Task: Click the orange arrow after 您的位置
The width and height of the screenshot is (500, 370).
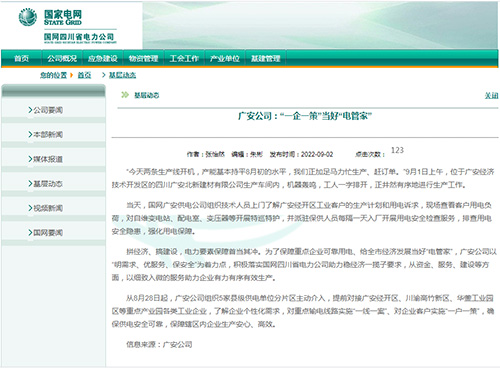Action: tap(71, 75)
